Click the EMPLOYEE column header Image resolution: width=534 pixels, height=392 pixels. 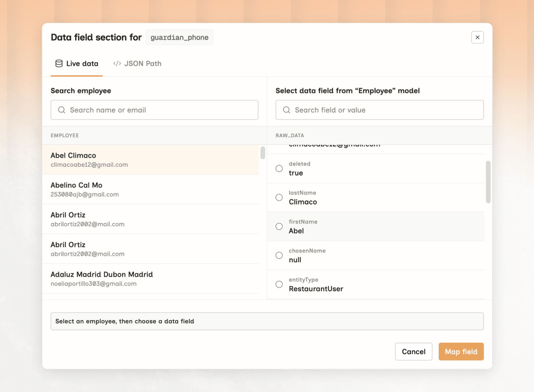pyautogui.click(x=65, y=136)
